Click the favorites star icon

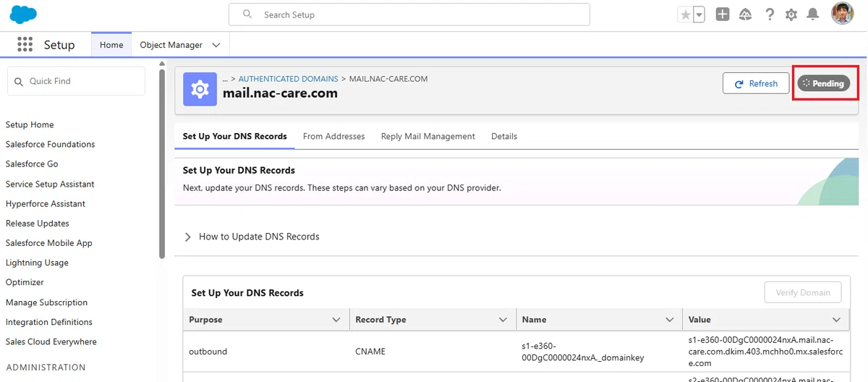coord(685,14)
